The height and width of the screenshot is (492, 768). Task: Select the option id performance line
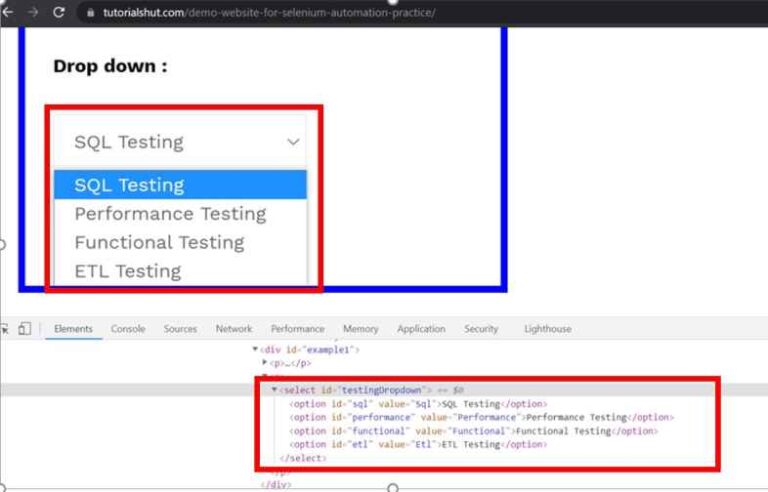[481, 417]
